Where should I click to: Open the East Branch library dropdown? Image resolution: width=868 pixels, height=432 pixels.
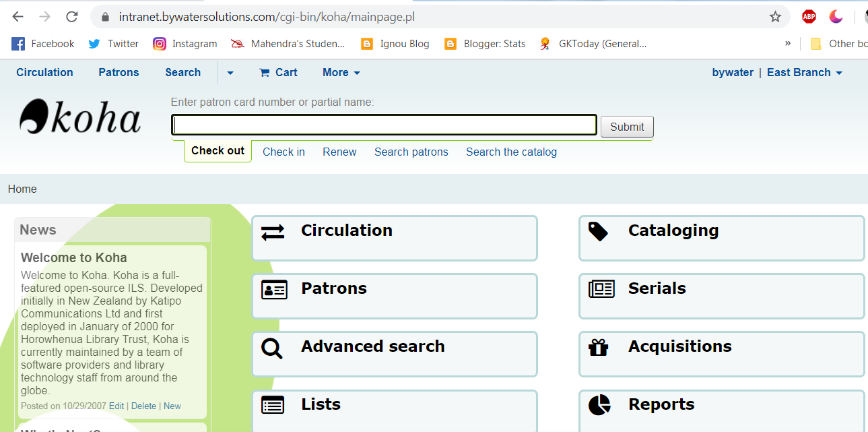click(x=805, y=73)
